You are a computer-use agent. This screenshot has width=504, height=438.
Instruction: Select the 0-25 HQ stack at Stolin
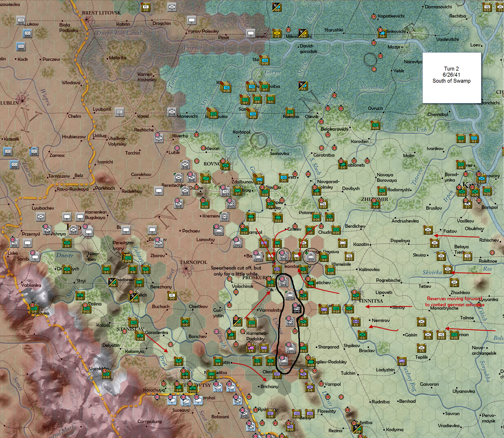[265, 60]
